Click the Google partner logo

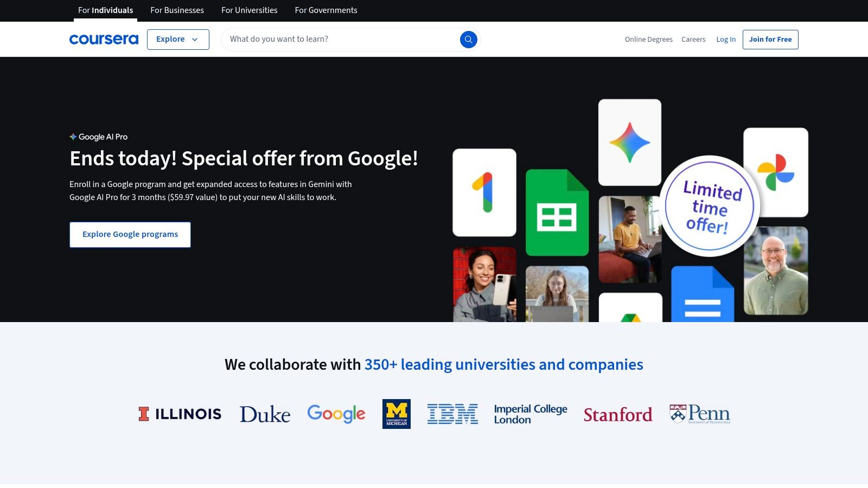pos(336,414)
